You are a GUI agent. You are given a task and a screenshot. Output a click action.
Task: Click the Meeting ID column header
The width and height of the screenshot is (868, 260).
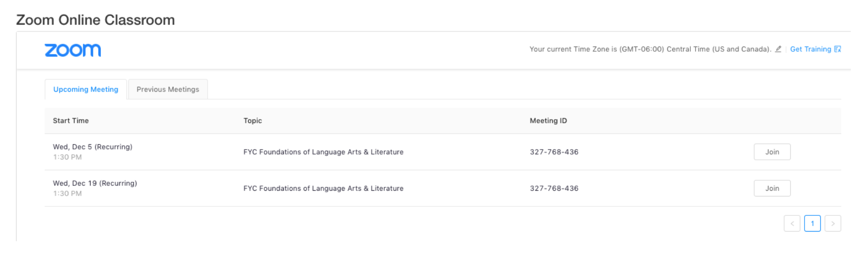click(548, 121)
